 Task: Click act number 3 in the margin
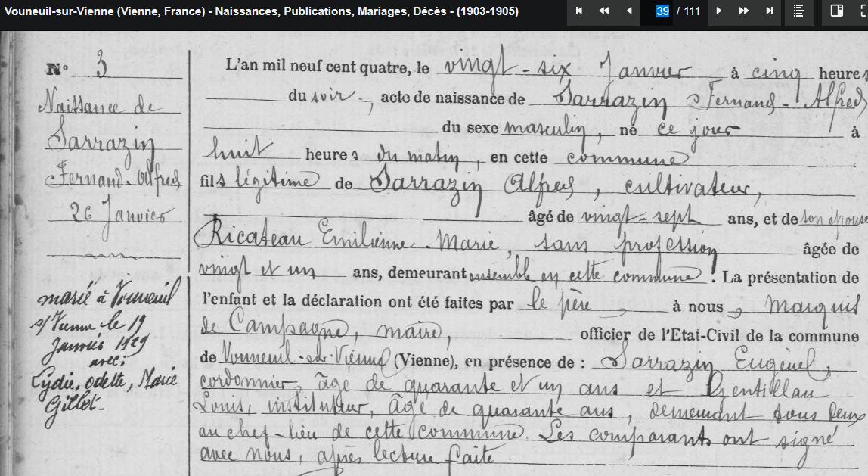(101, 68)
